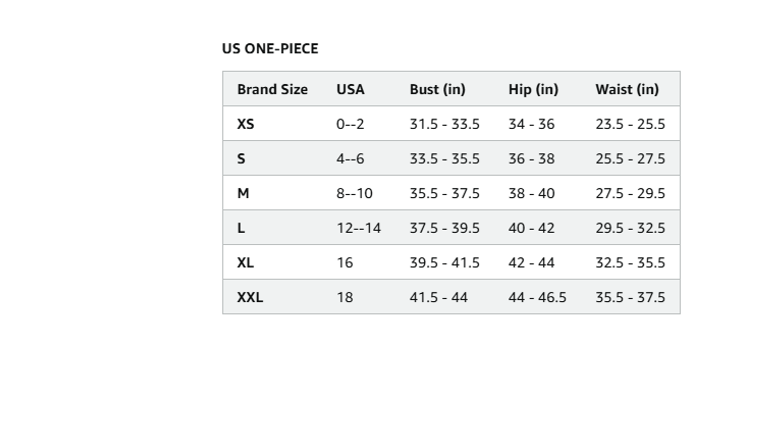This screenshot has height=437, width=784.
Task: Click the Hip (in) column header
Action: click(534, 90)
